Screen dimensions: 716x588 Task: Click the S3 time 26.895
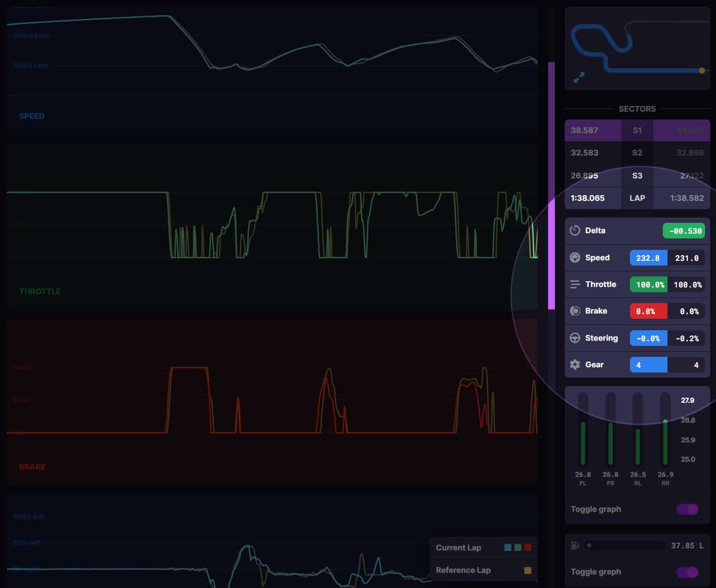(x=584, y=176)
